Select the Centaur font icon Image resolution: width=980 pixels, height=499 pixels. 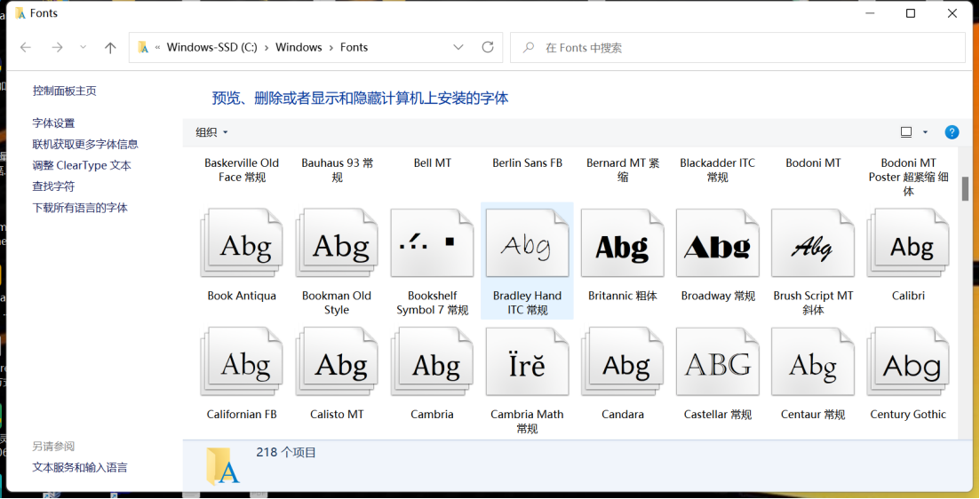812,361
